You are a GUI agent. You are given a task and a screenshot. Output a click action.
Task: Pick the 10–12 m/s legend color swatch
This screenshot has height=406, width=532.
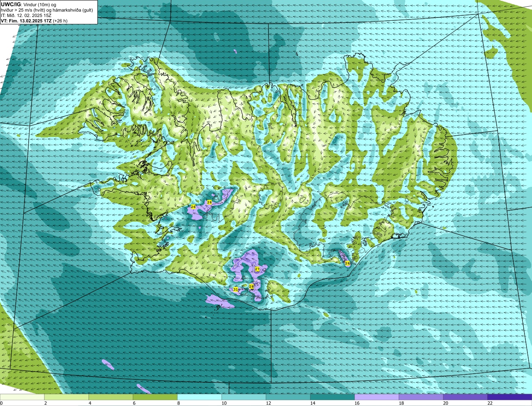(x=244, y=397)
